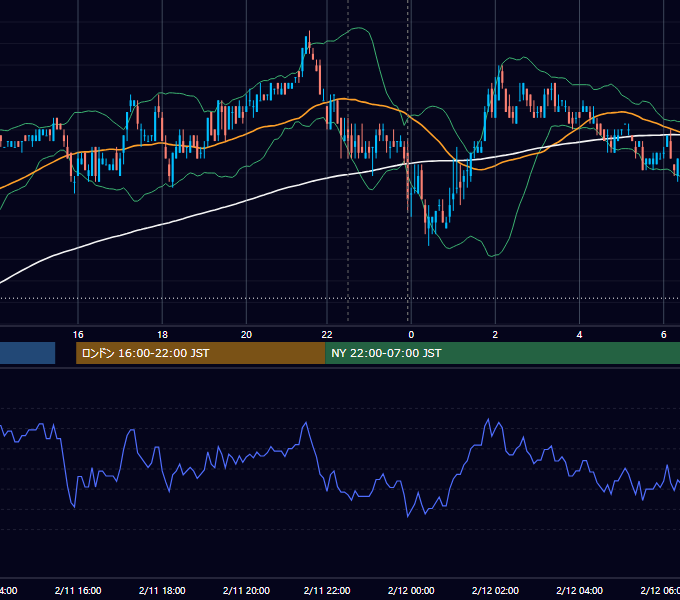Click the 2/12 04:00 time label
This screenshot has height=600, width=680.
[x=579, y=590]
